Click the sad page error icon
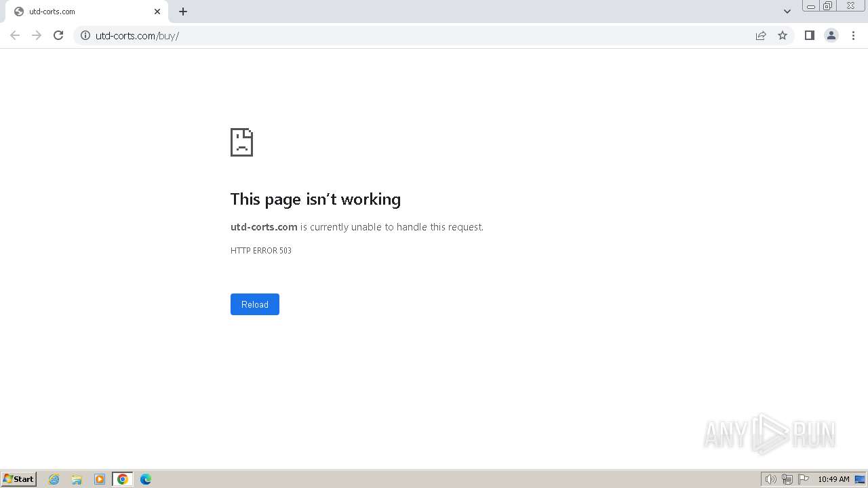 coord(241,142)
